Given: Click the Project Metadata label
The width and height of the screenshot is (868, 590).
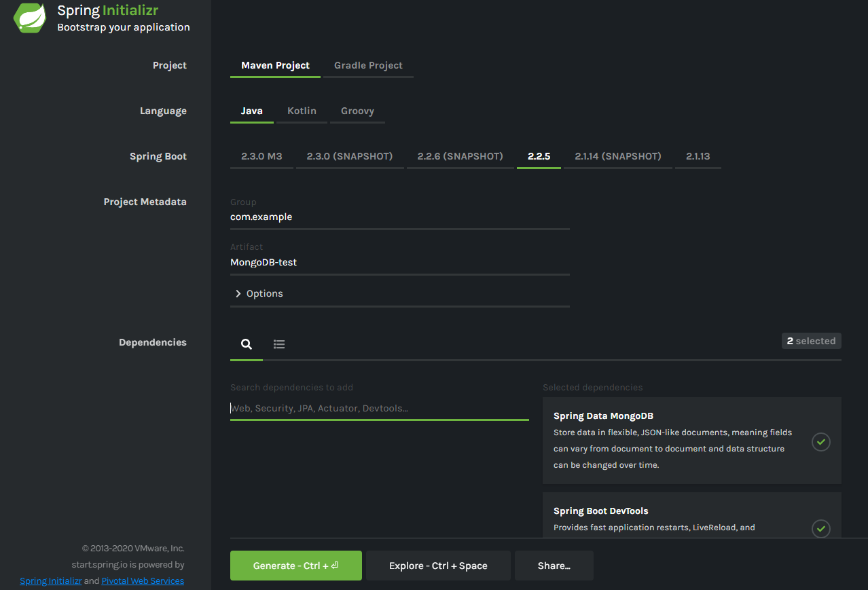Looking at the screenshot, I should [x=145, y=202].
